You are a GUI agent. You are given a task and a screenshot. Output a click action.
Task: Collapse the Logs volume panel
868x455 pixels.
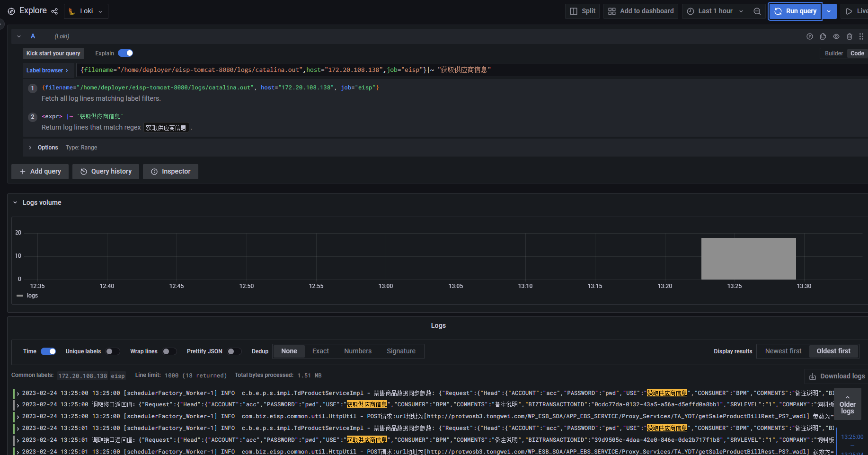point(15,202)
